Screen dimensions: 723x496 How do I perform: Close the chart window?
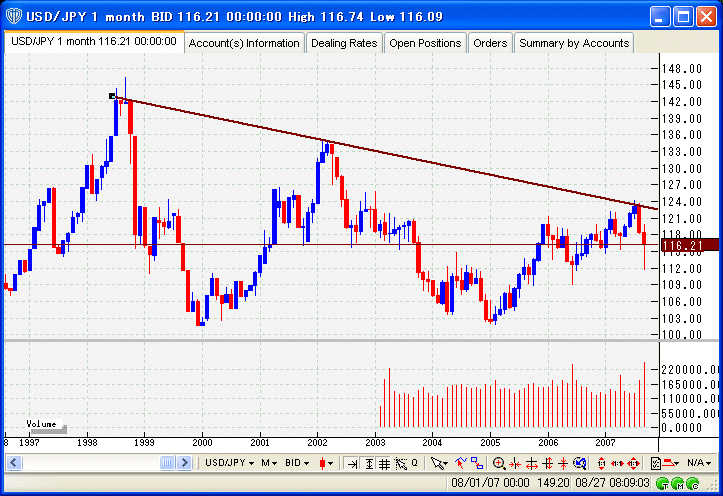pos(706,17)
